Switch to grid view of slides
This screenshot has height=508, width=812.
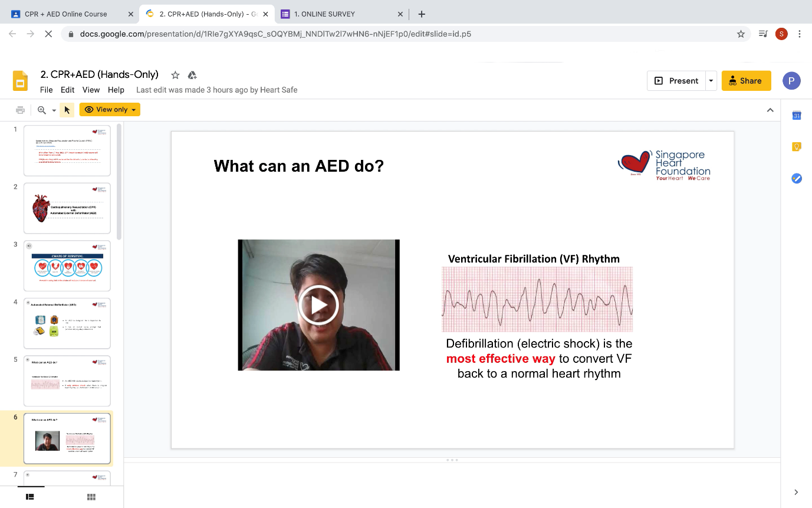tap(91, 497)
